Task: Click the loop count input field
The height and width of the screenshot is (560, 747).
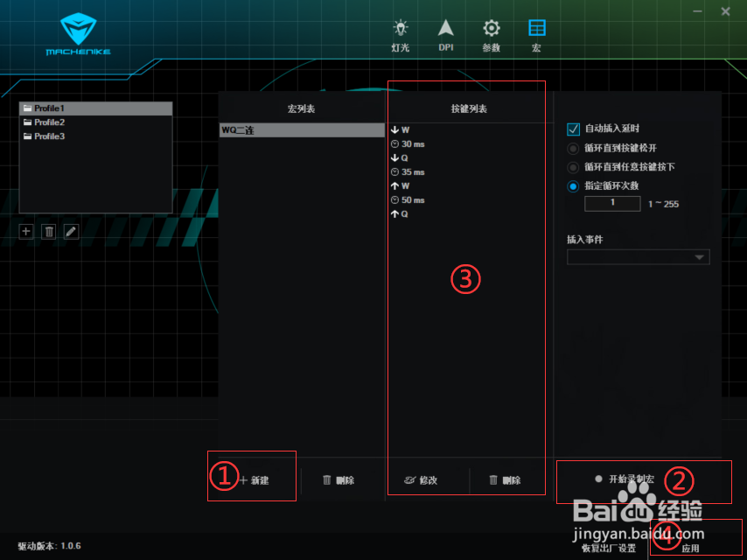Action: pos(611,203)
